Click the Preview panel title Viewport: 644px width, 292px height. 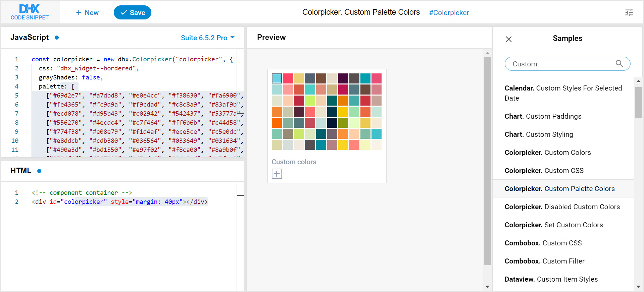coord(271,37)
